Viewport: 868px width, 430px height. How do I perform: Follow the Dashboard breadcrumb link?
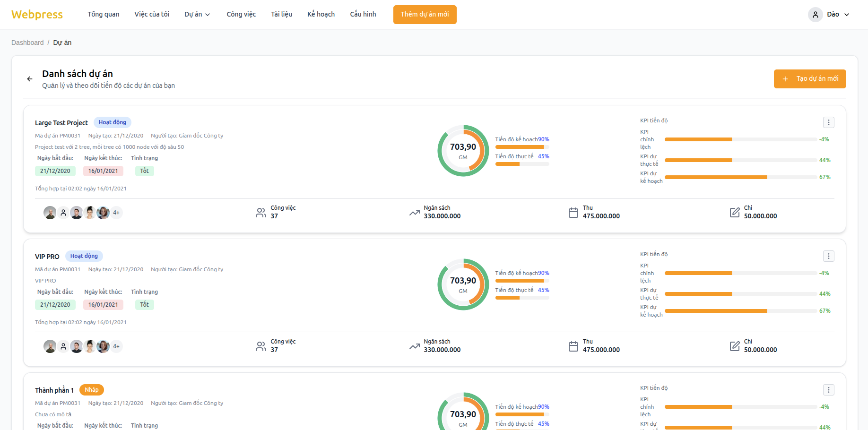(x=27, y=43)
